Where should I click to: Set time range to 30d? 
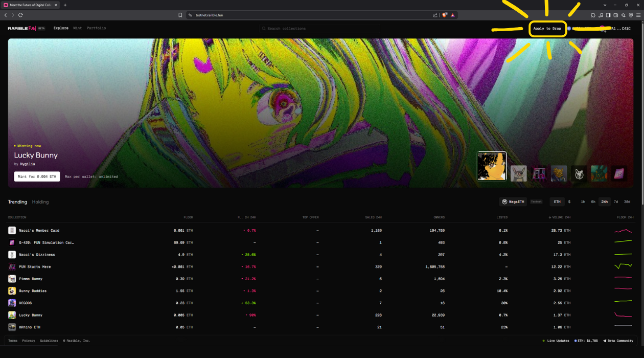pos(627,202)
